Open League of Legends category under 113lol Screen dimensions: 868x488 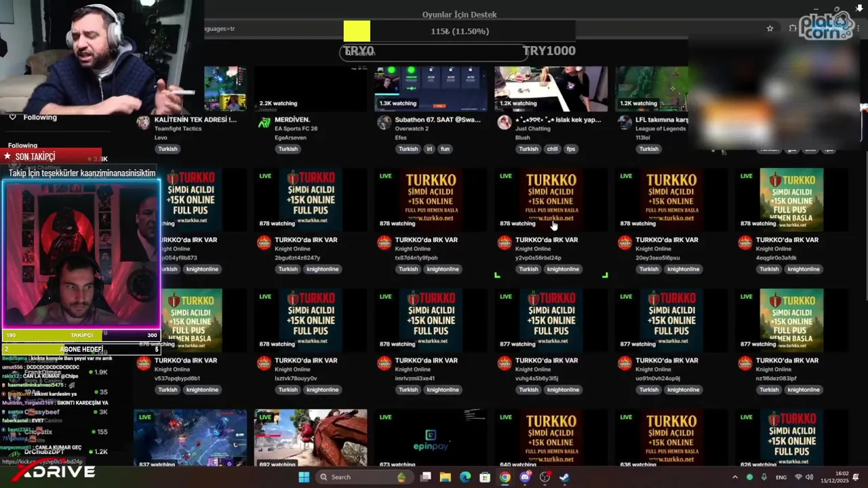pos(660,128)
